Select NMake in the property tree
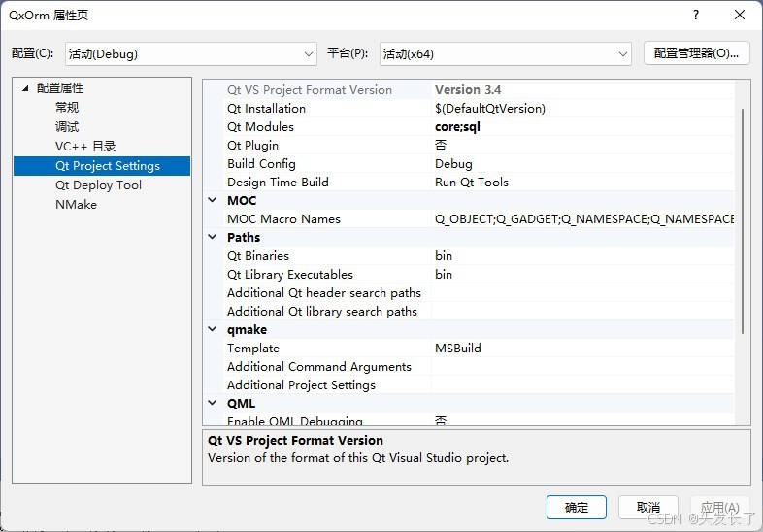 click(x=76, y=205)
